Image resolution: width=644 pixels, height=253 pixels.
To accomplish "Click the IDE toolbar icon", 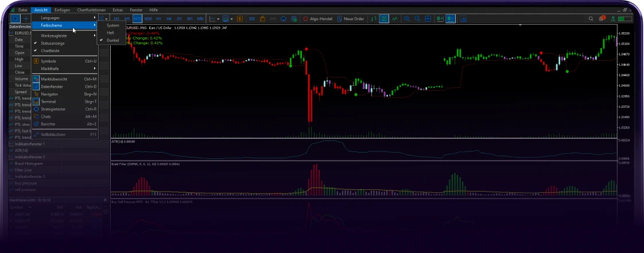I will click(x=252, y=19).
